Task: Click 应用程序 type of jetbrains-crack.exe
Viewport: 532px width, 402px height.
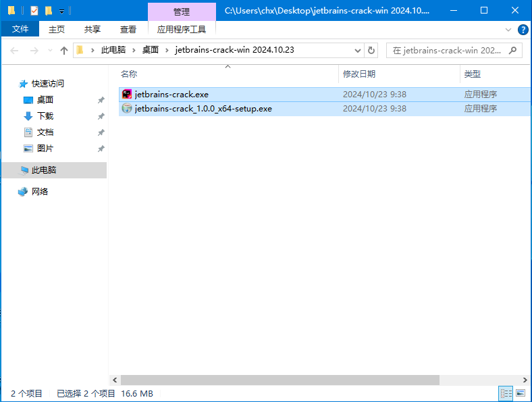Action: pos(481,95)
